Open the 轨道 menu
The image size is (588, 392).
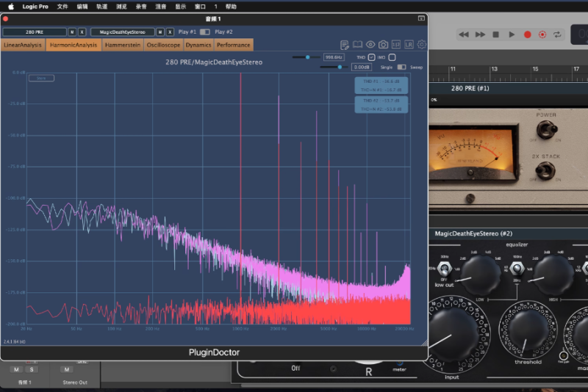tap(101, 7)
